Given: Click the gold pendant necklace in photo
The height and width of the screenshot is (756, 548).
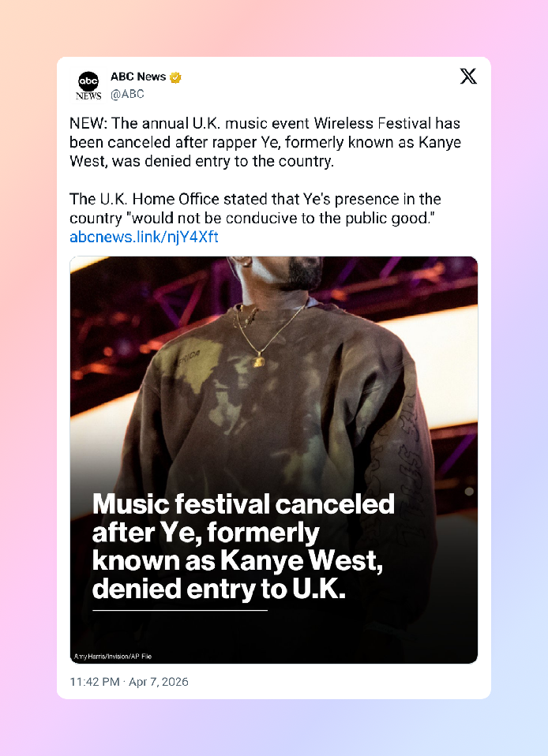Looking at the screenshot, I should tap(258, 360).
